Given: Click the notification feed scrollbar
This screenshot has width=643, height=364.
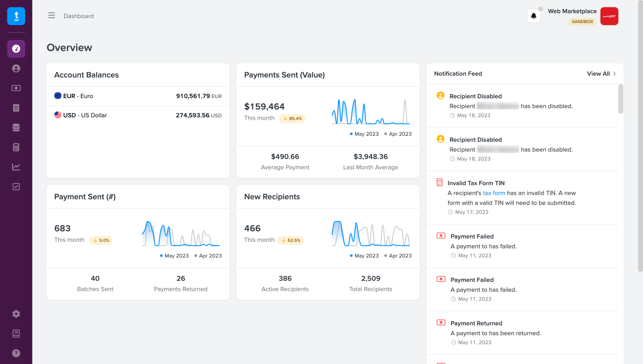Looking at the screenshot, I should pos(620,99).
